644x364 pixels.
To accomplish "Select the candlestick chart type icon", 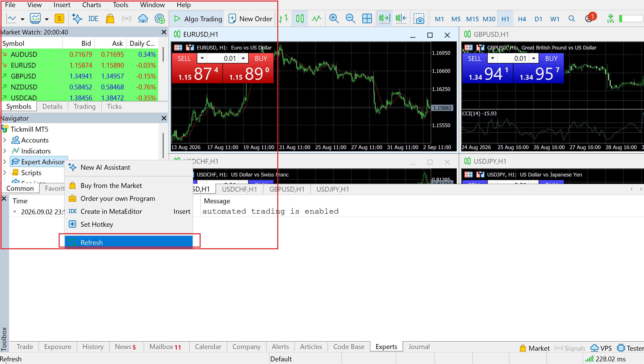I will coord(300,19).
